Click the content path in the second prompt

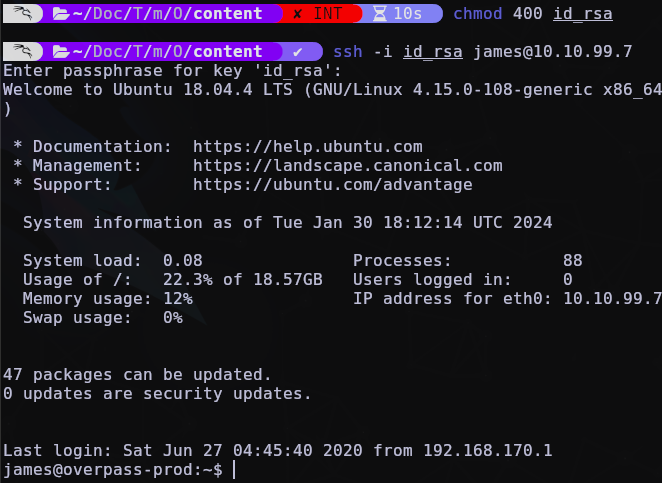[x=228, y=52]
